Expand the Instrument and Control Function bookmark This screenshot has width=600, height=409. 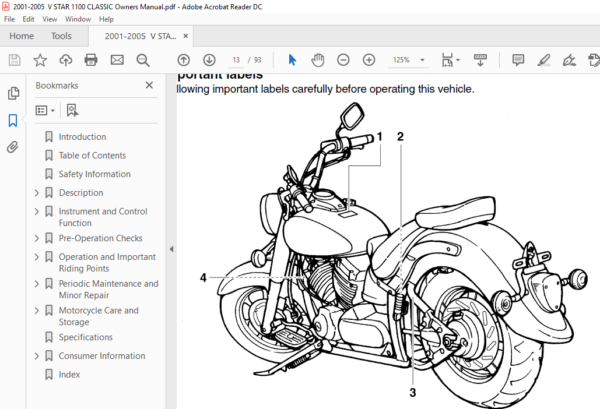click(37, 211)
